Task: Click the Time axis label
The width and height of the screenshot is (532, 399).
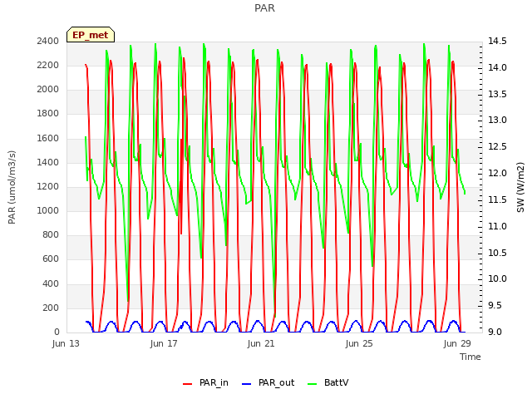Action: 470,357
